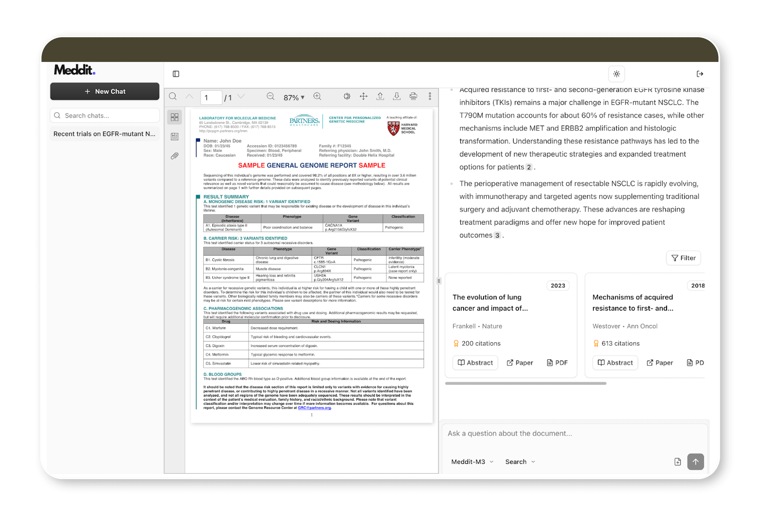Open the attachments panel paperclip icon

click(x=174, y=156)
